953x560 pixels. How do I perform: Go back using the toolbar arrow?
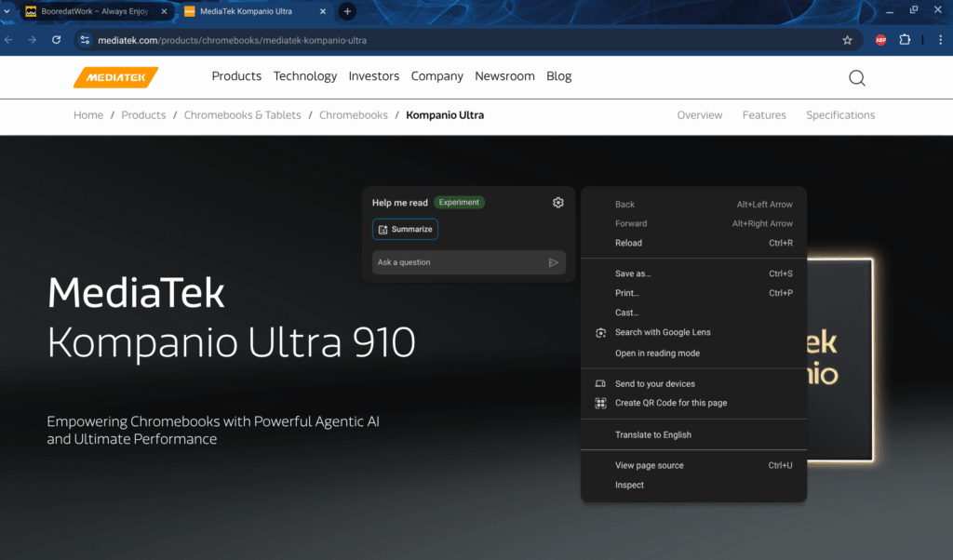tap(8, 40)
